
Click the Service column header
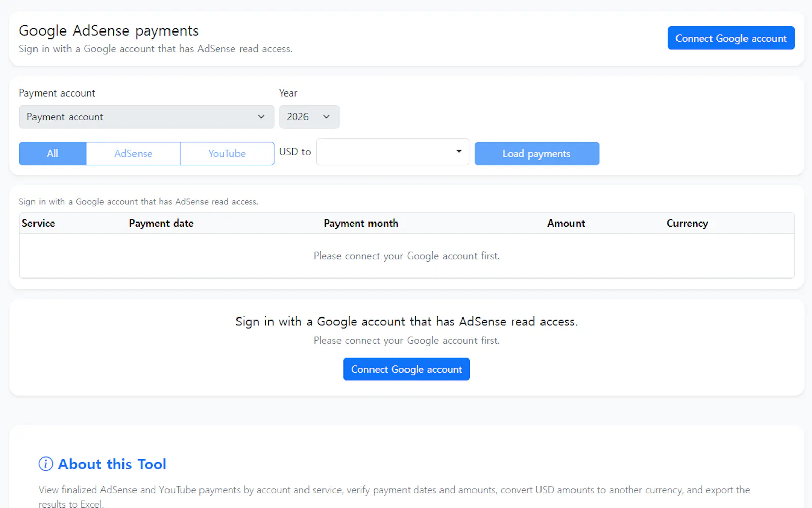[39, 223]
